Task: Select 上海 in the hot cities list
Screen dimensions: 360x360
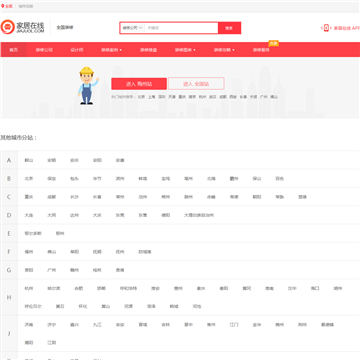Action: [x=152, y=97]
